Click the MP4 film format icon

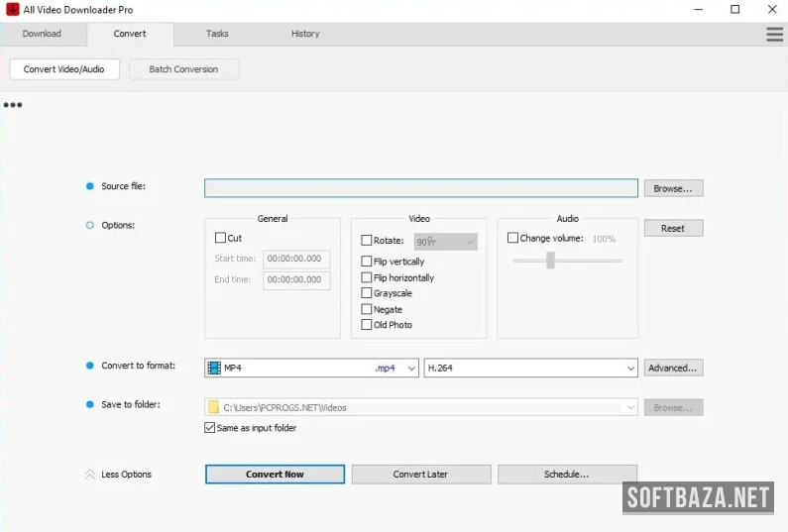[214, 368]
